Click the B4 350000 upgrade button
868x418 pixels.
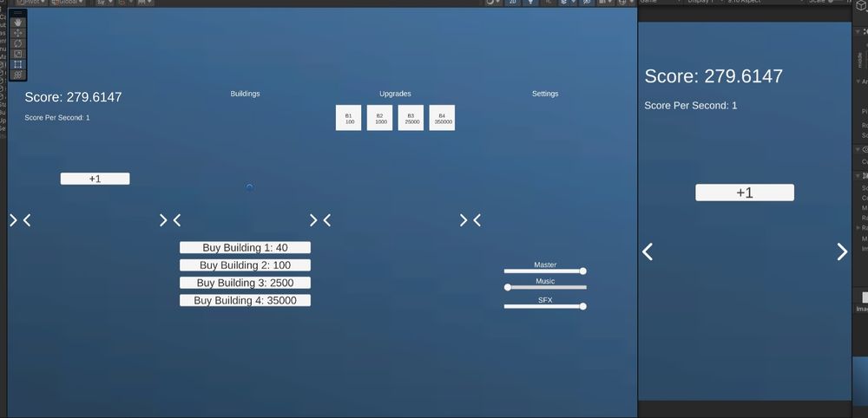(442, 118)
